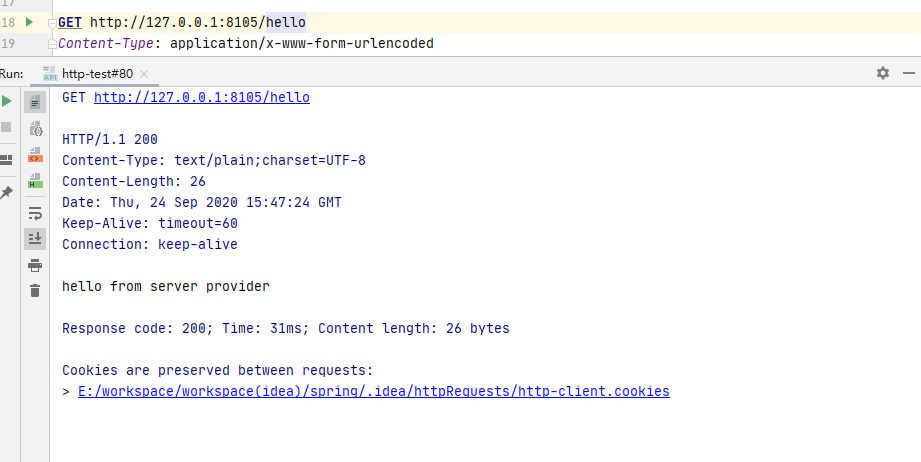Toggle scroll to end of output
The image size is (921, 462).
[x=35, y=238]
